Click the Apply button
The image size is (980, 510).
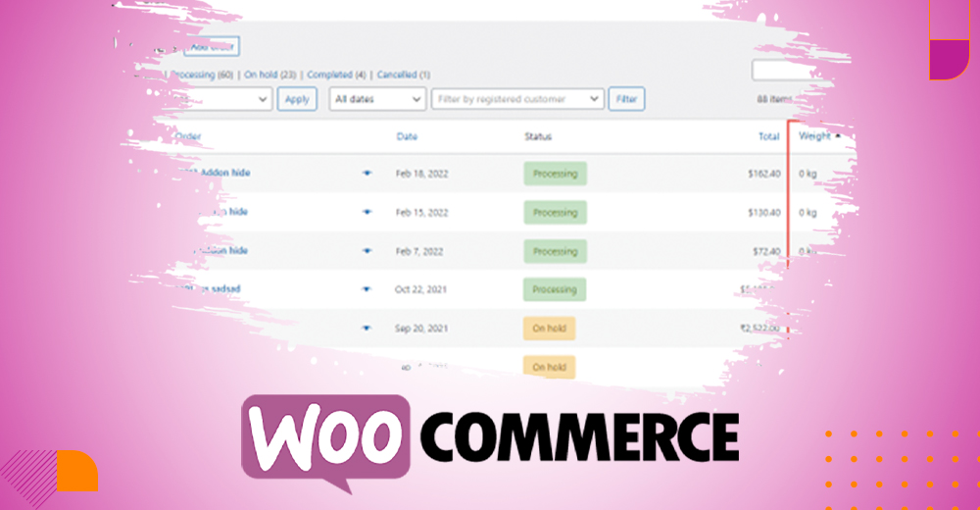pyautogui.click(x=297, y=99)
